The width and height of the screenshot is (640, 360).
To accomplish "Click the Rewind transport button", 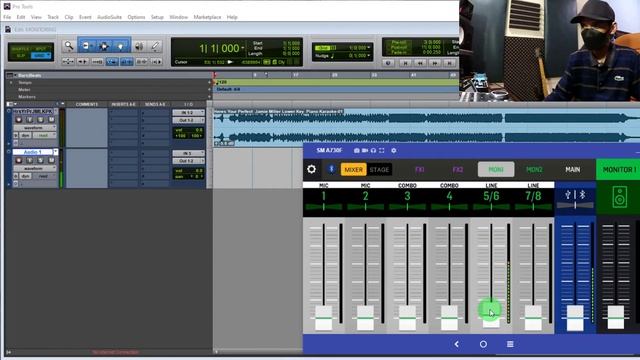I will 420,63.
